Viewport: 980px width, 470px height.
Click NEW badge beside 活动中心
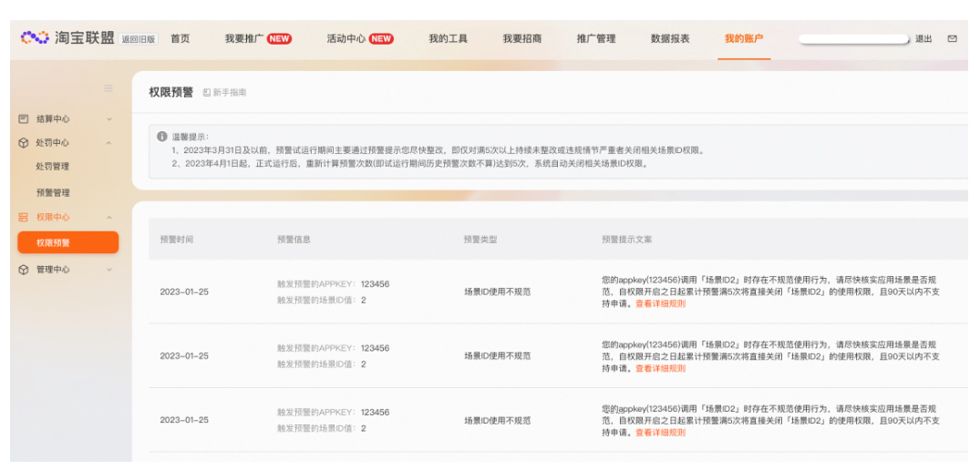click(381, 38)
